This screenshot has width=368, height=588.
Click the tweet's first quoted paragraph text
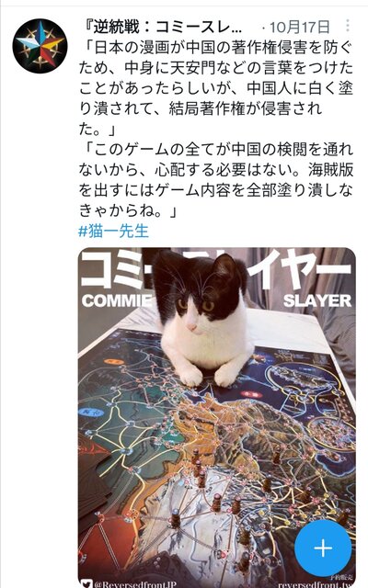point(216,88)
